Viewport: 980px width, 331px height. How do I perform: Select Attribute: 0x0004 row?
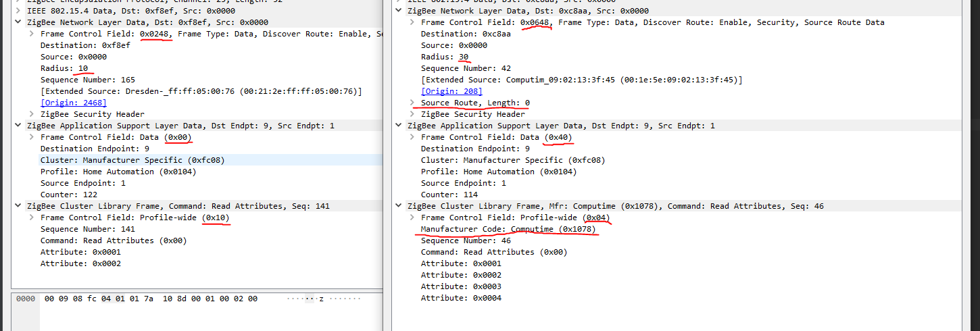[x=461, y=298]
